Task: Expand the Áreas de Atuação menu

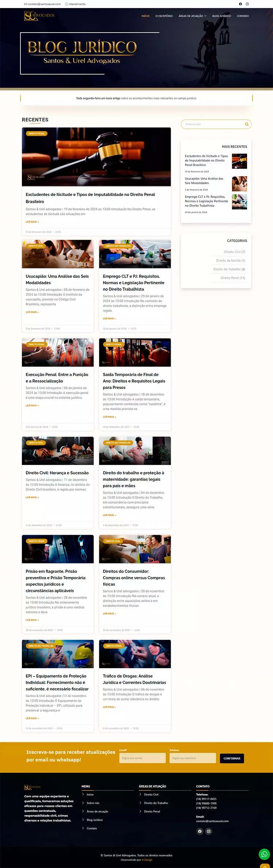Action: click(x=193, y=16)
